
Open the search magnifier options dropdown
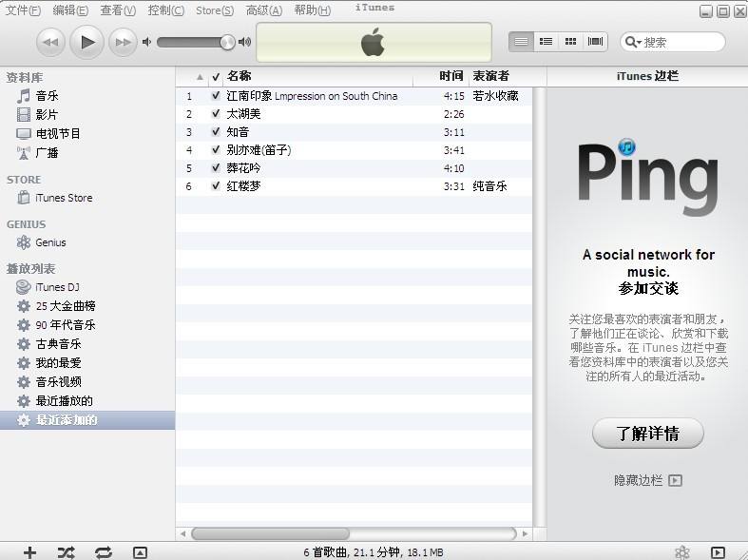(x=633, y=42)
